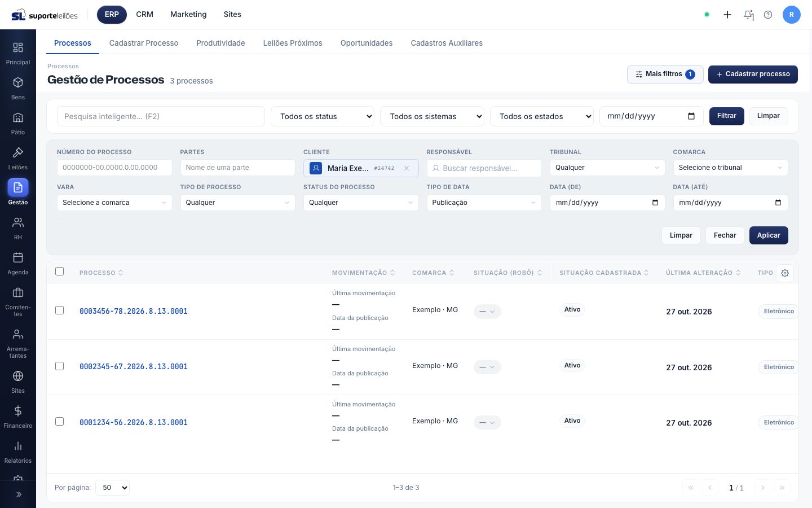
Task: Open RH people icon in sidebar
Action: click(18, 222)
